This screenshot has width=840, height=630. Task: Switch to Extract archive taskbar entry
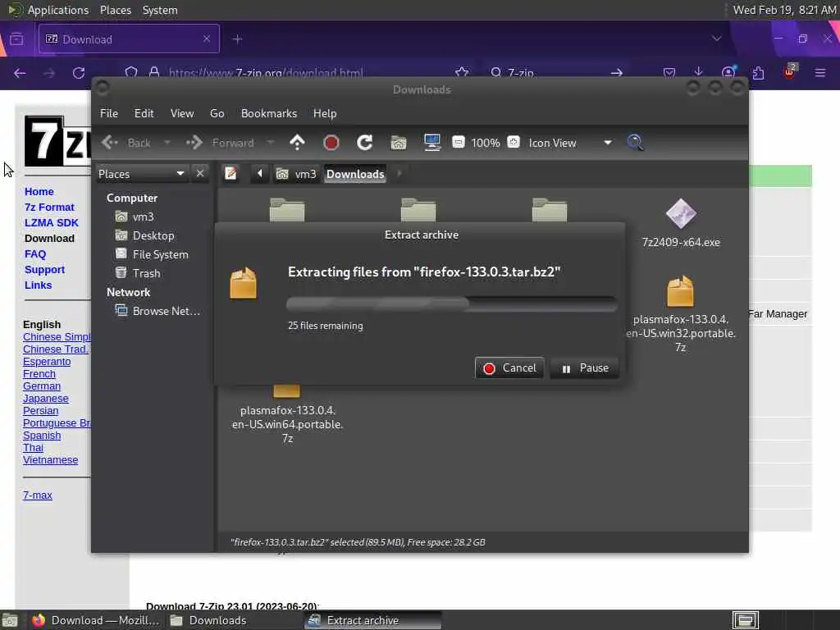tap(373, 620)
